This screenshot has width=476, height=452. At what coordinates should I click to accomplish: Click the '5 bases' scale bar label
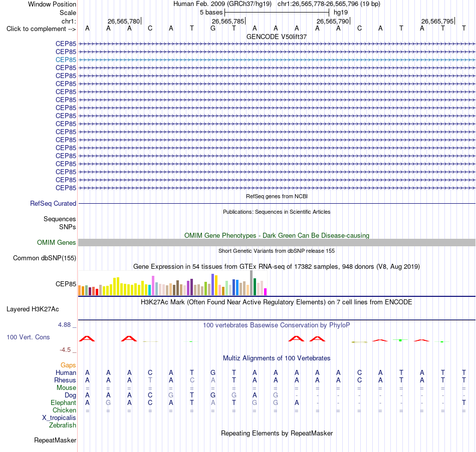211,13
